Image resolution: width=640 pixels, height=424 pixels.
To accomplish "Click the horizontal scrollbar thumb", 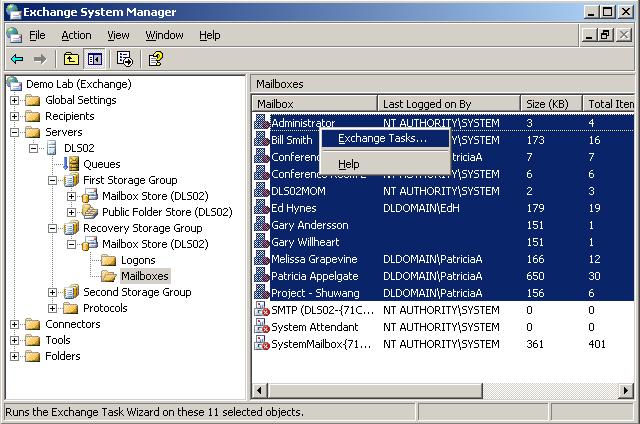I will (375, 391).
